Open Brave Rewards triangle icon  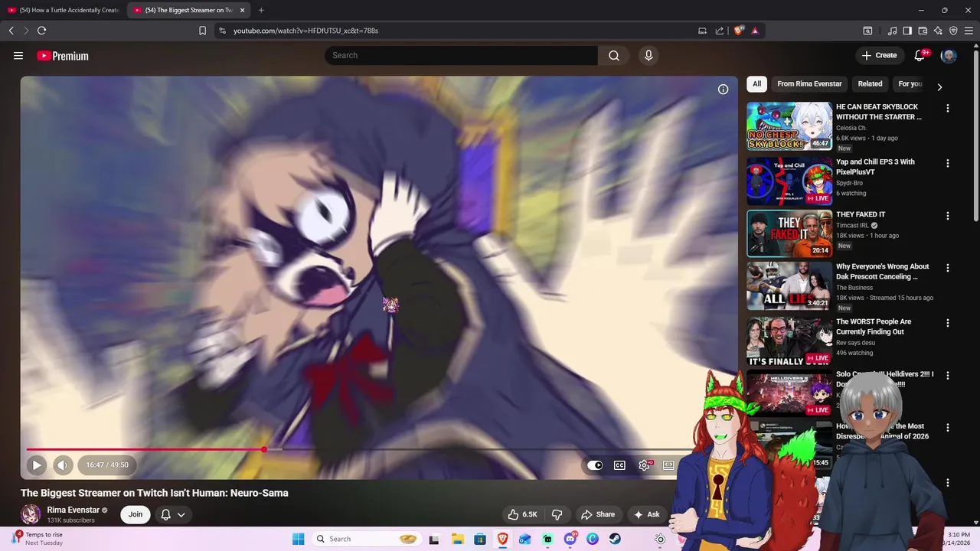pos(755,31)
